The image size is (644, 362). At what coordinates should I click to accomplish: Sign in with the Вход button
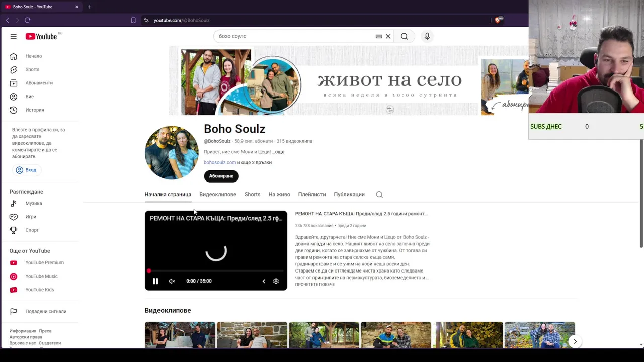tap(26, 170)
